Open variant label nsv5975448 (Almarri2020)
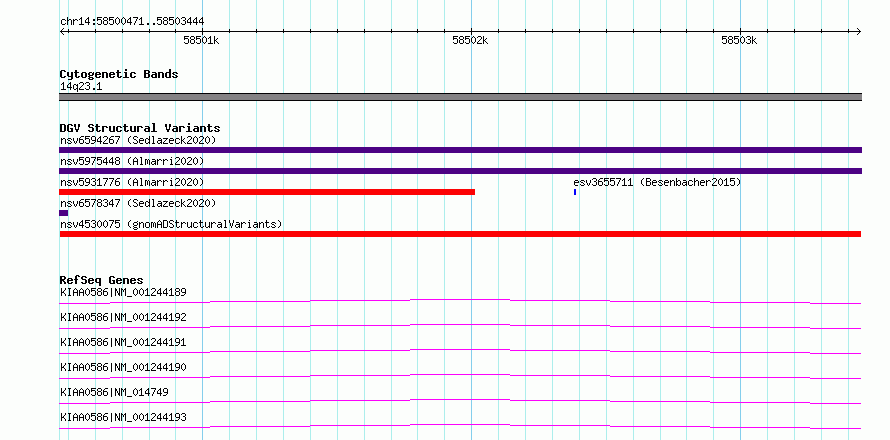890x440 pixels. click(x=132, y=161)
